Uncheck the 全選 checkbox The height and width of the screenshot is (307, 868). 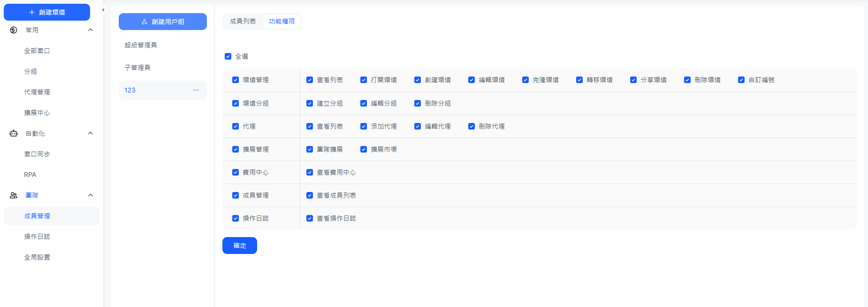(x=228, y=56)
